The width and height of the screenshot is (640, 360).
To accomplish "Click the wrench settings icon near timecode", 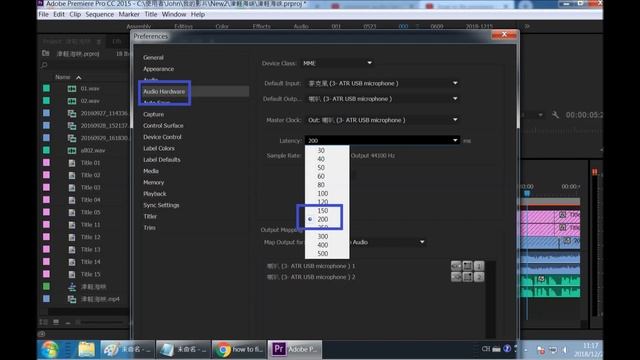I will tap(555, 115).
